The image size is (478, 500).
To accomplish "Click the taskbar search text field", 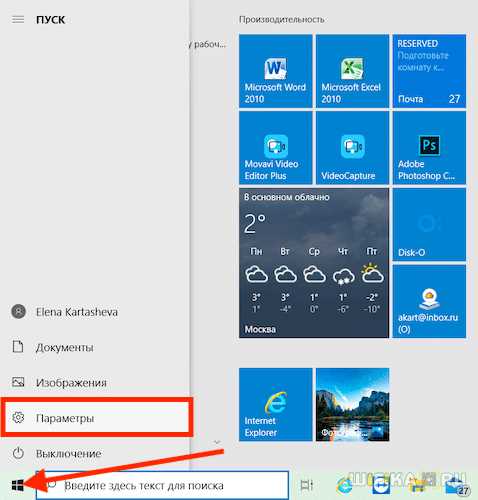I will (x=162, y=485).
